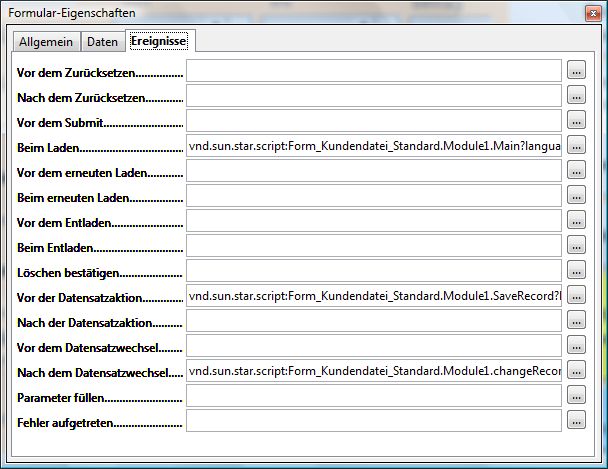The image size is (608, 469).
Task: Switch to the Daten tab
Action: pos(102,42)
